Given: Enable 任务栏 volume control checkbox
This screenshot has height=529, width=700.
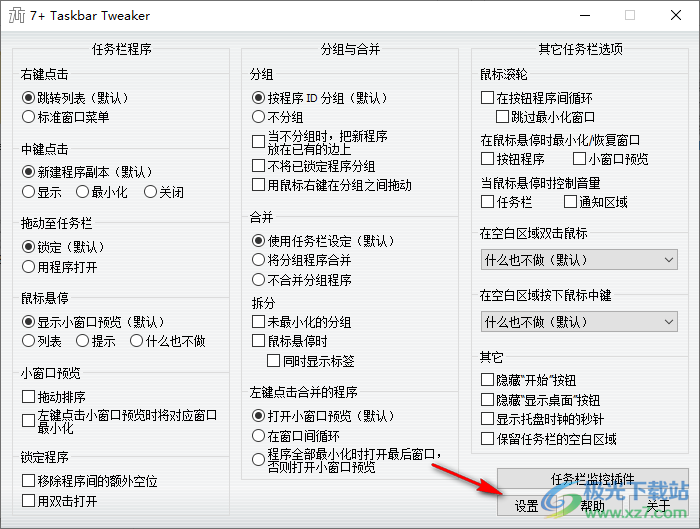Looking at the screenshot, I should tap(487, 202).
